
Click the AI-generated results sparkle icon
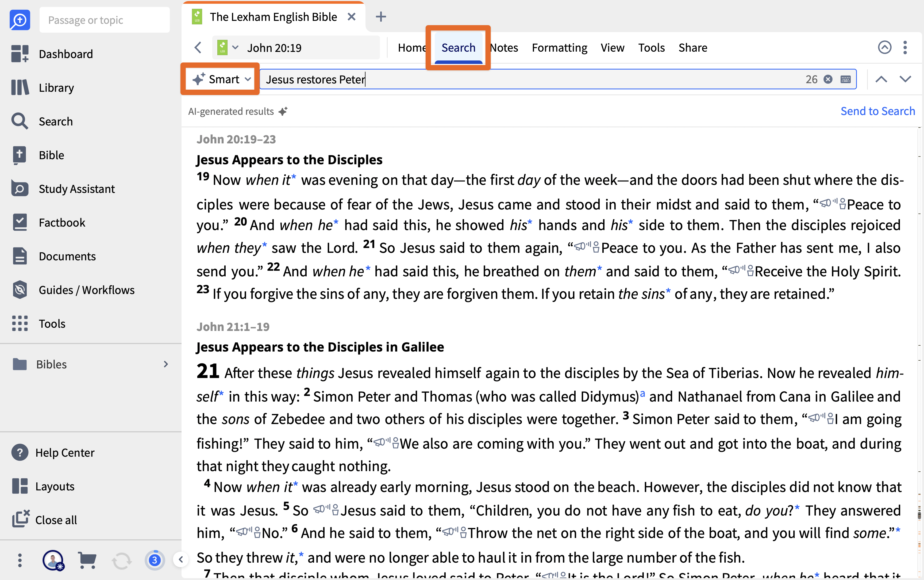[x=283, y=111]
